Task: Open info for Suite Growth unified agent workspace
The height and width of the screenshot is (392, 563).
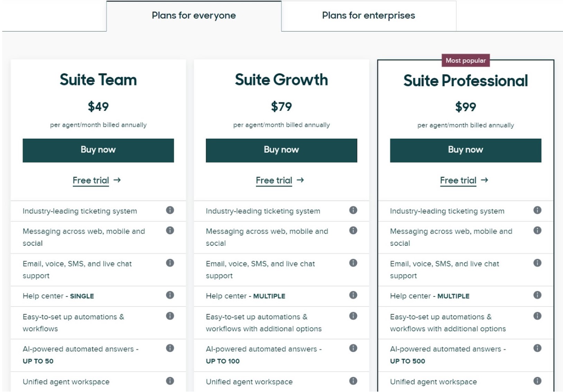Action: (x=353, y=381)
